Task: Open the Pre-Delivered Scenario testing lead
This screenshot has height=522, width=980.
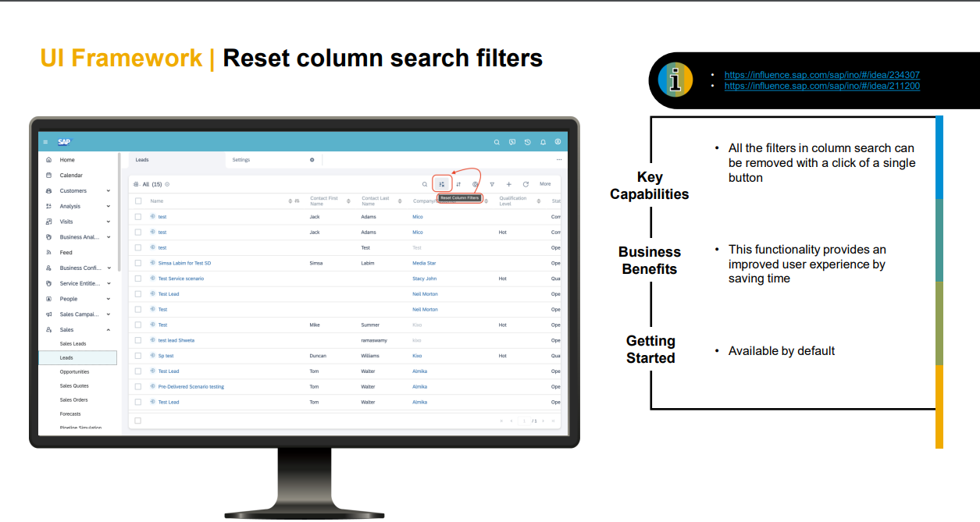Action: tap(191, 387)
